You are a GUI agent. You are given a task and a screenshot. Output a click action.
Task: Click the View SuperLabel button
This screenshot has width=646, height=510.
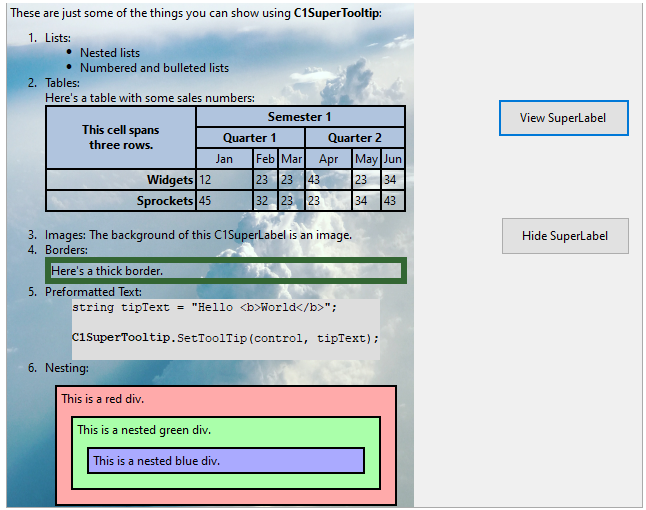[x=563, y=118]
